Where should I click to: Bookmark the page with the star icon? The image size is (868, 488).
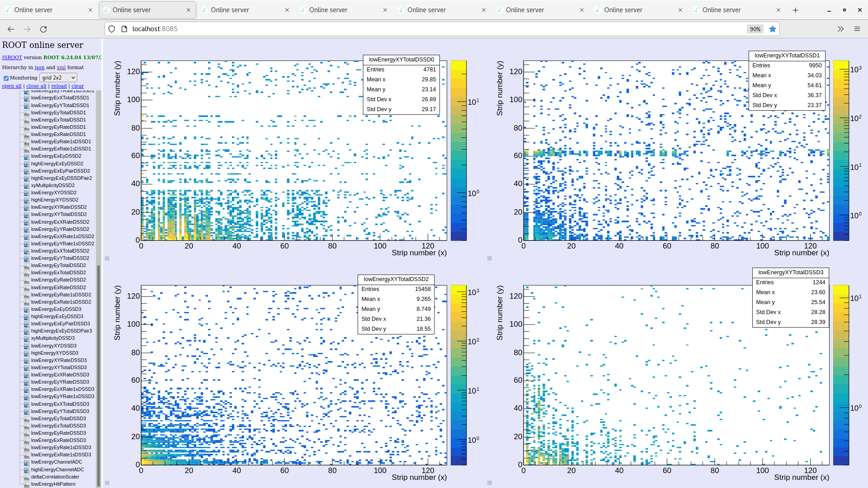[773, 28]
